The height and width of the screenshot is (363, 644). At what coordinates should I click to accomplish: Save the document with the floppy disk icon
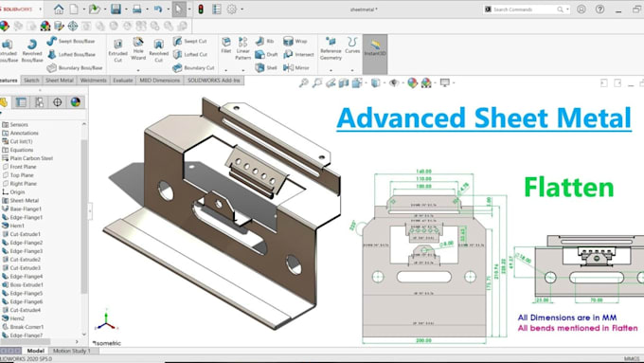(x=116, y=9)
